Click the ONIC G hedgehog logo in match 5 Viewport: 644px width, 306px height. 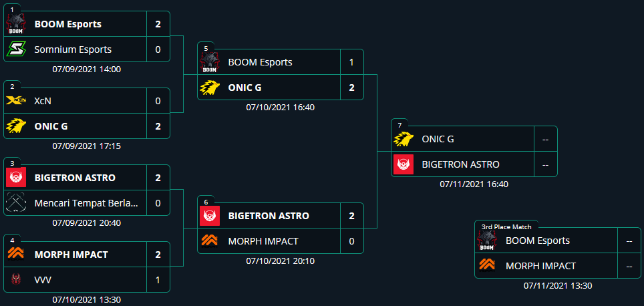click(210, 88)
